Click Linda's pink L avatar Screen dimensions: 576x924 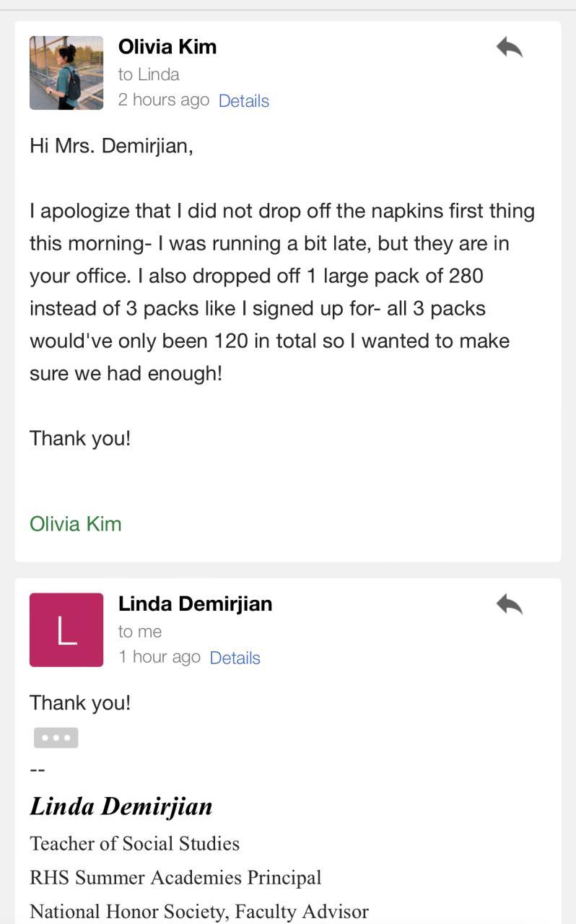click(x=66, y=629)
